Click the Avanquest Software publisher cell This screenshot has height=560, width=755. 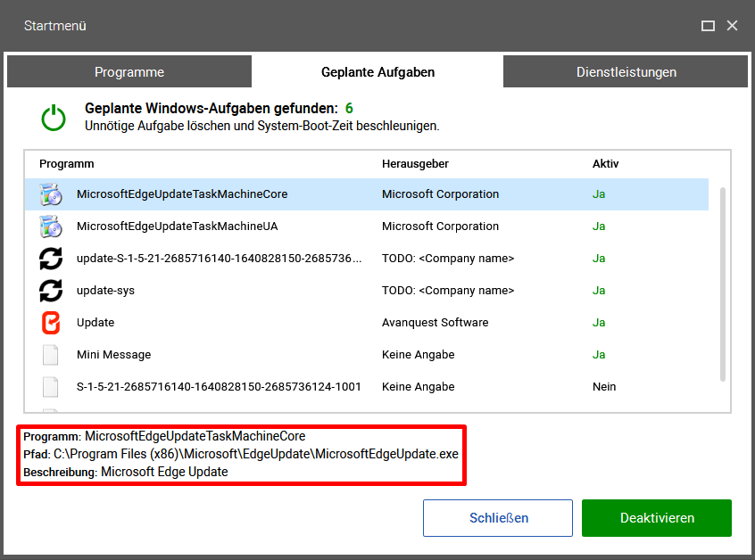click(435, 322)
